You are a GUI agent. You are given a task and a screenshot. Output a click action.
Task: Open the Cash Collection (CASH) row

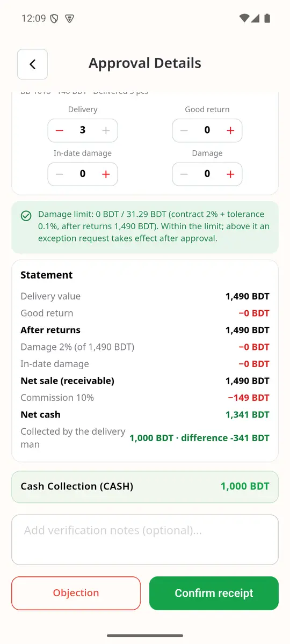(145, 487)
